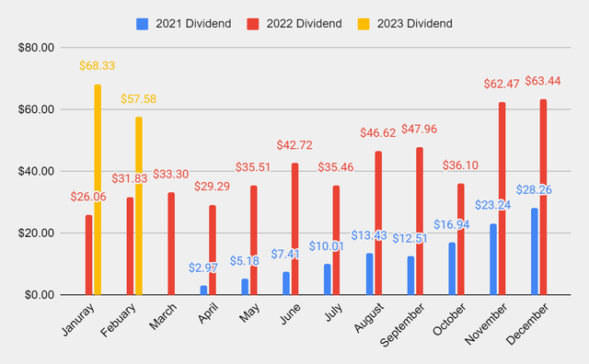This screenshot has width=589, height=364.
Task: Click the October axis label
Action: pos(449,319)
